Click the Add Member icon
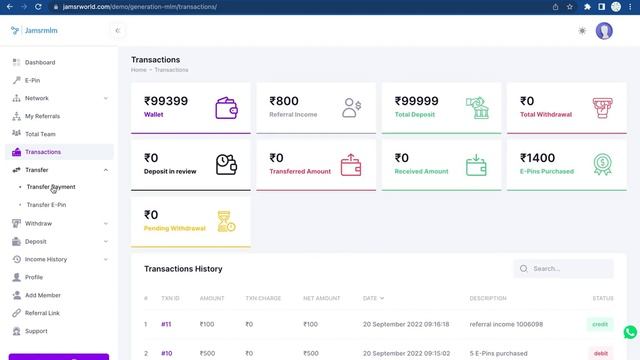The height and width of the screenshot is (360, 640). (16, 295)
